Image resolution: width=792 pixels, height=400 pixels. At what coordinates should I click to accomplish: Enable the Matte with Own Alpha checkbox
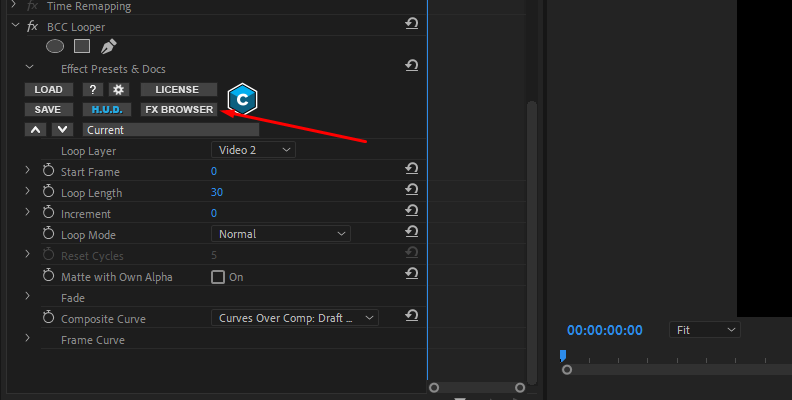tap(218, 277)
